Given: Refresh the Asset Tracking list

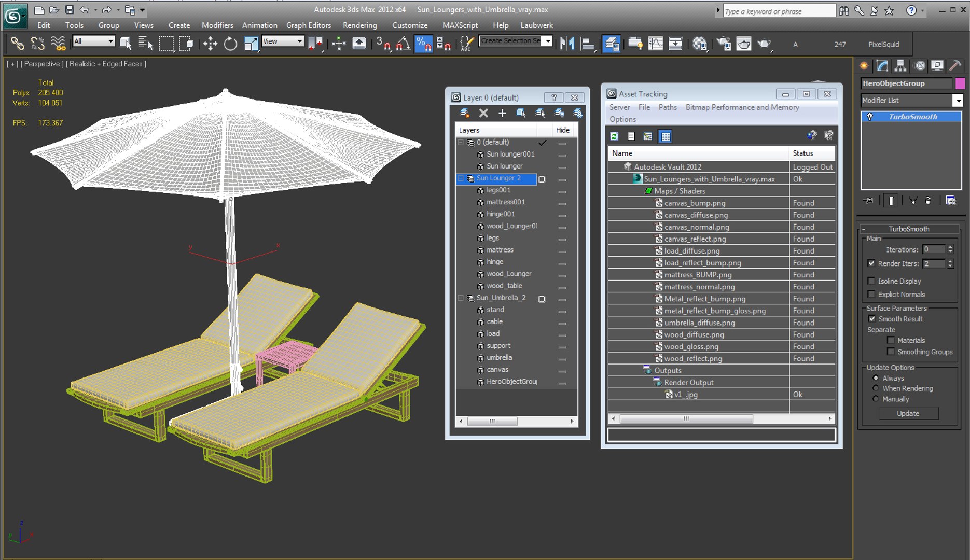Looking at the screenshot, I should point(614,136).
